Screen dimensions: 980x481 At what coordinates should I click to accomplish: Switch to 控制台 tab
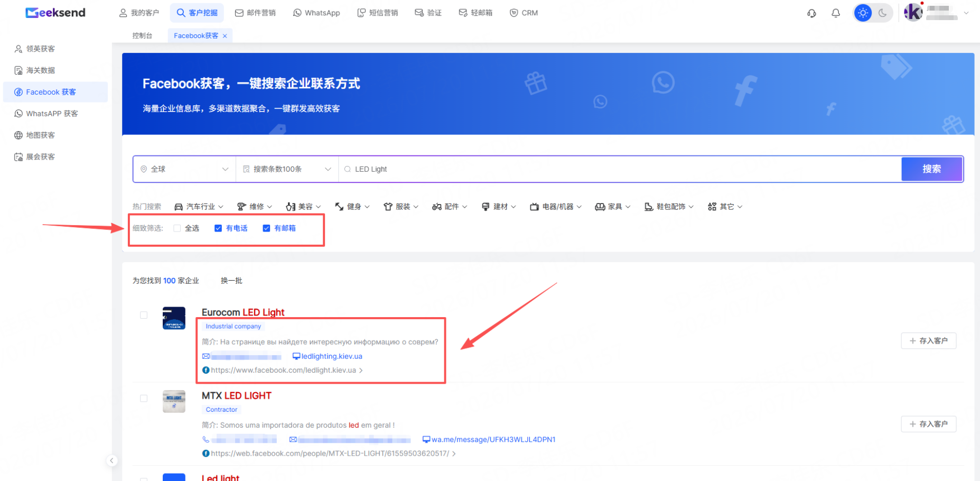pos(142,35)
